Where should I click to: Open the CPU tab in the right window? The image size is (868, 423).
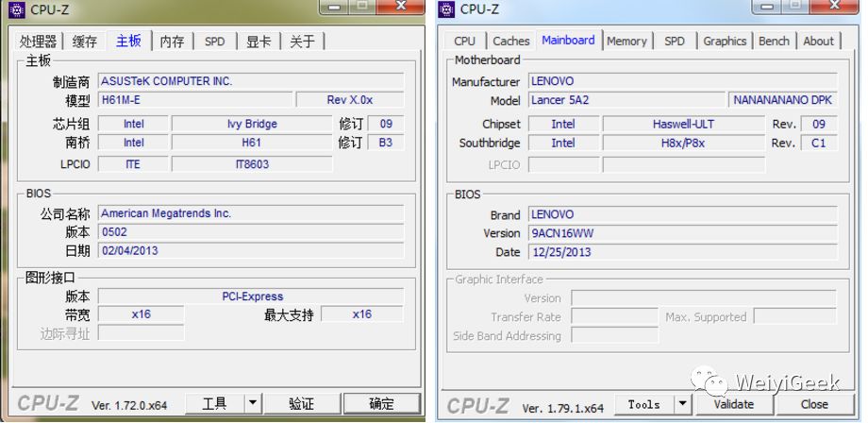click(x=464, y=41)
